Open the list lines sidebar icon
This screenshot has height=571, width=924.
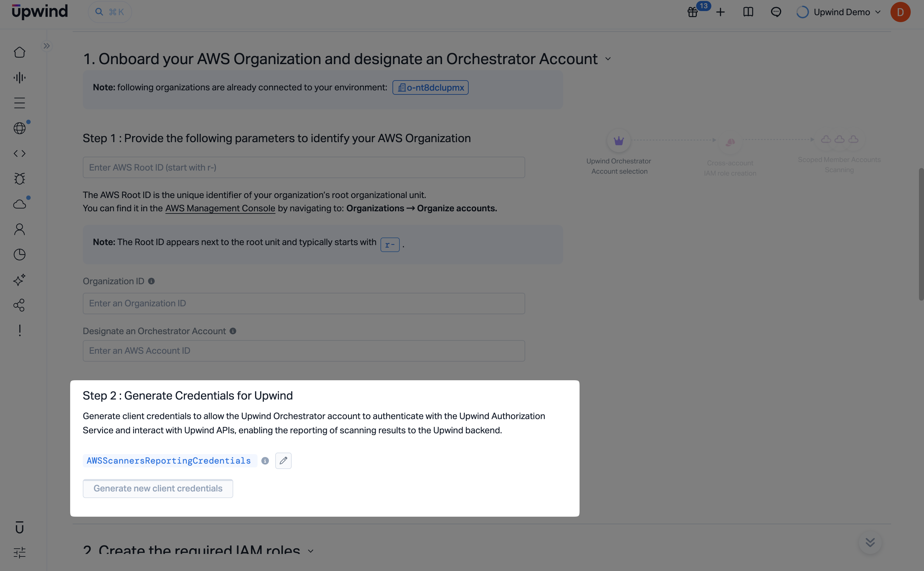[x=20, y=103]
